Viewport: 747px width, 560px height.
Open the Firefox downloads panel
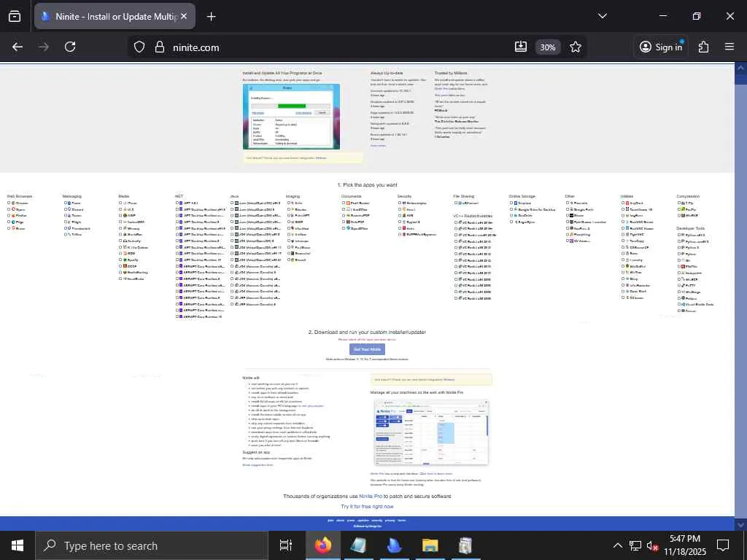521,47
